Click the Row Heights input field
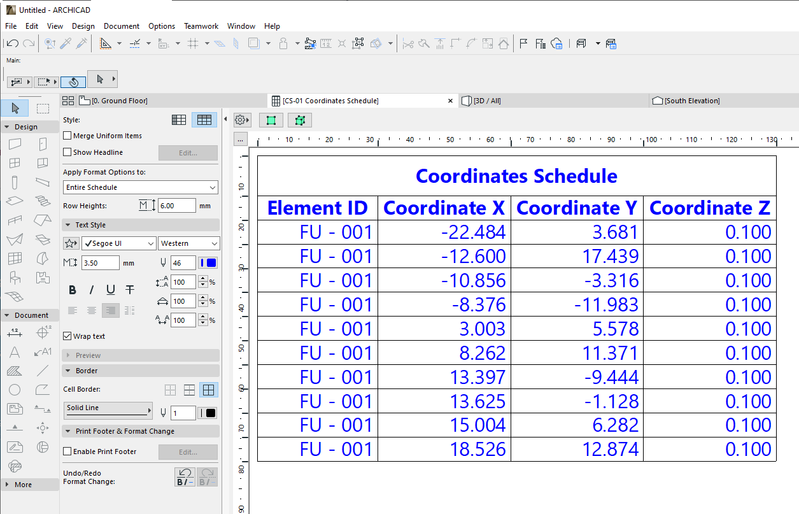Viewport: 799px width, 514px height. pos(176,205)
